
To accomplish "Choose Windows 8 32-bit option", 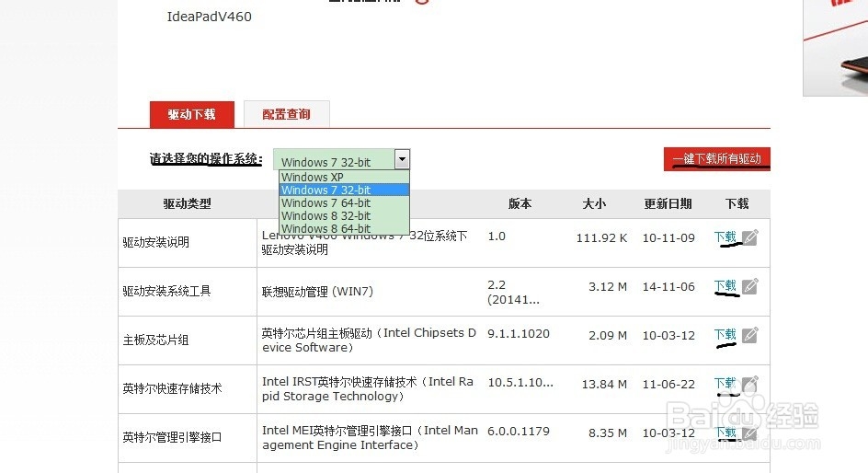I will [344, 215].
